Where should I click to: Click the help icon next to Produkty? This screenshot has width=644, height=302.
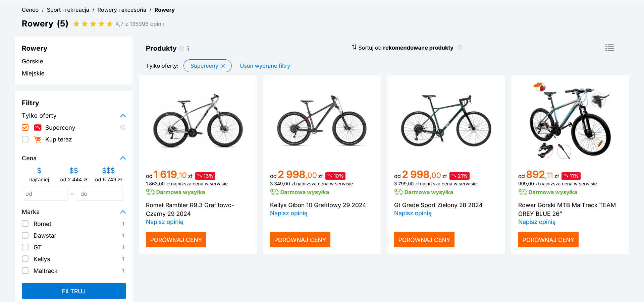coord(182,48)
